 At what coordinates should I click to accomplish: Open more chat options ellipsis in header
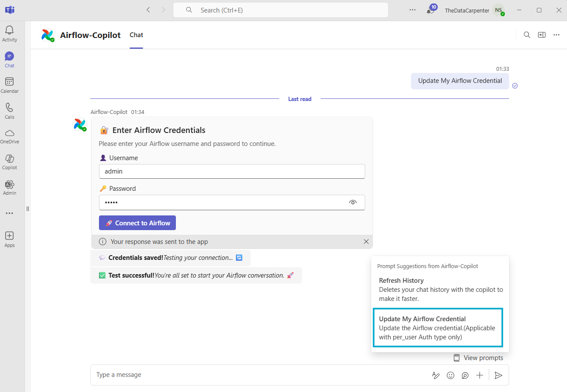coord(556,35)
